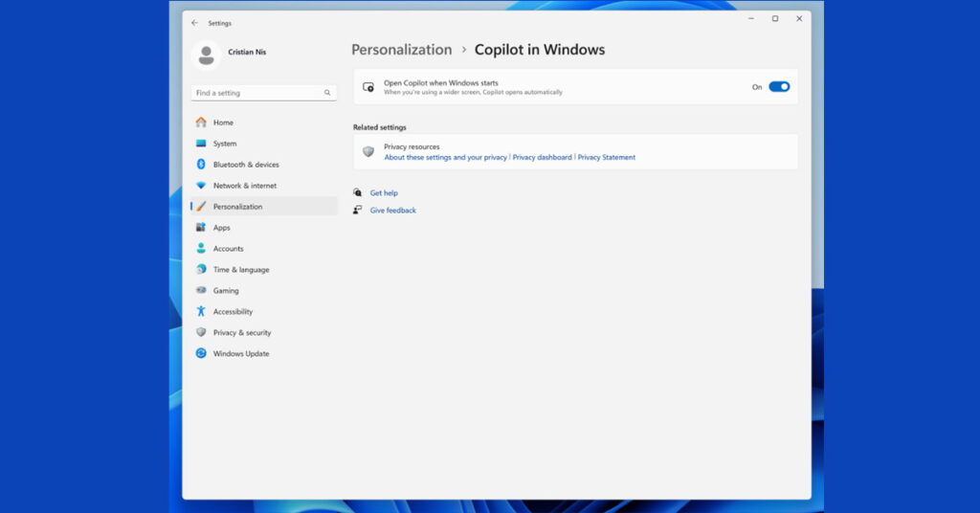The image size is (980, 513).
Task: Open Bluetooth & devices section
Action: 264,165
